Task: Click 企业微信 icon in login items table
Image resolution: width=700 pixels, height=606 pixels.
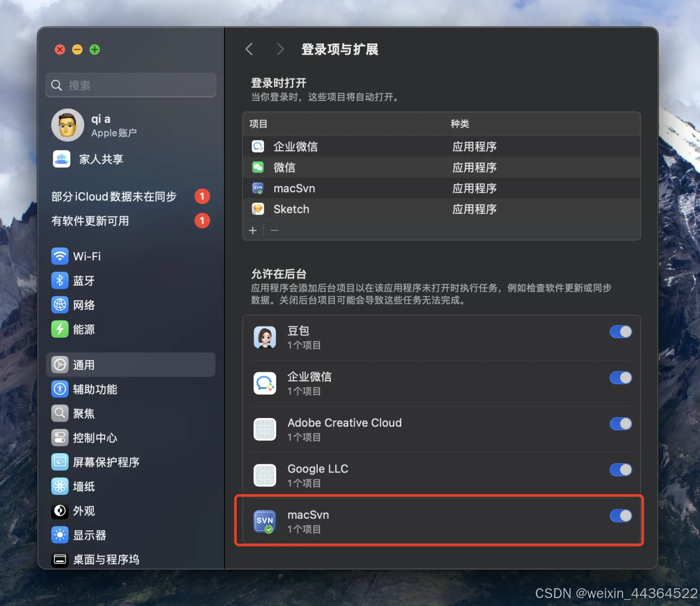Action: point(258,146)
